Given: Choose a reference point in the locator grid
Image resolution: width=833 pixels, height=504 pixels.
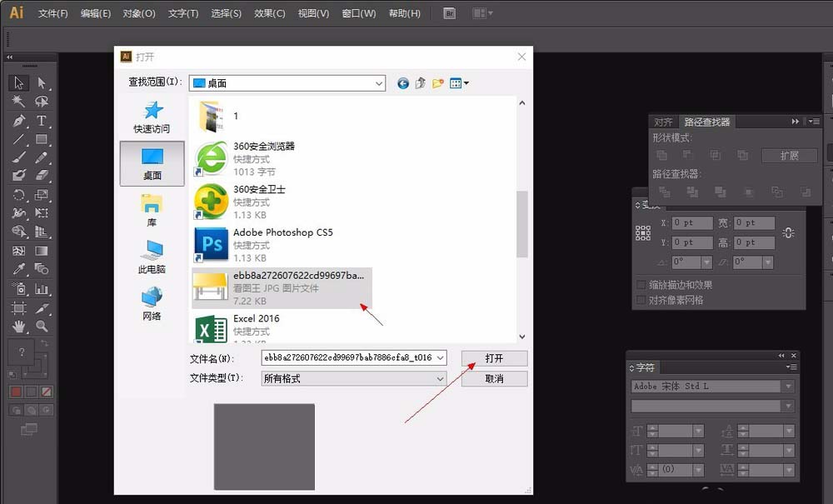Looking at the screenshot, I should [643, 232].
